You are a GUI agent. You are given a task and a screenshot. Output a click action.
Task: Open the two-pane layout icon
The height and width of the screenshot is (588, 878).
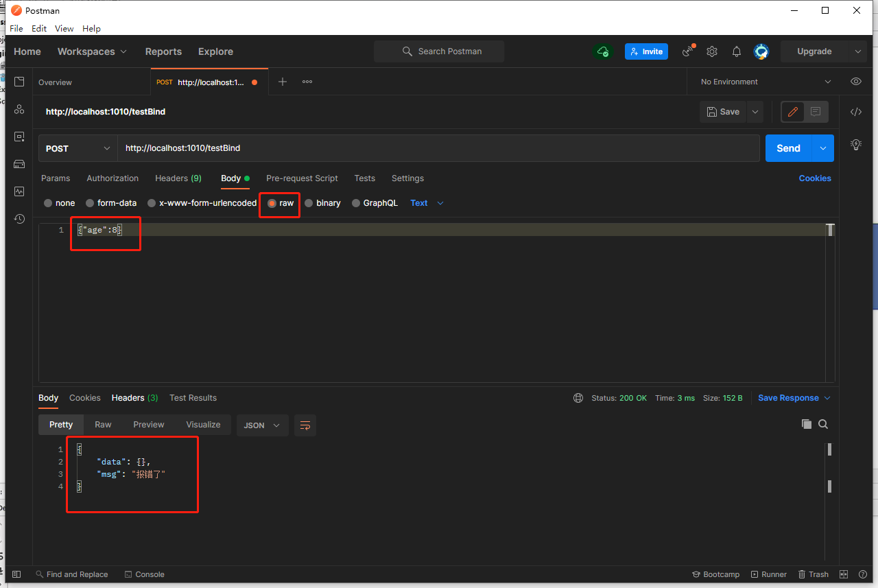(844, 574)
